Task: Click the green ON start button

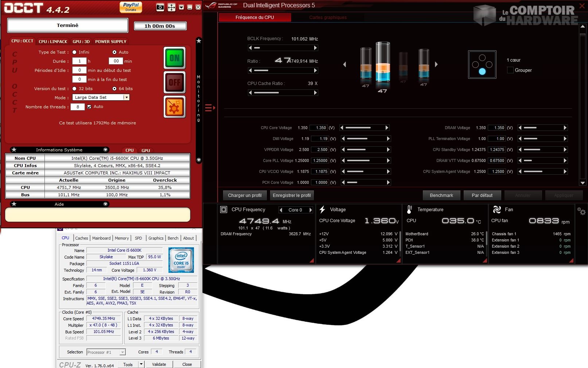Action: tap(174, 58)
